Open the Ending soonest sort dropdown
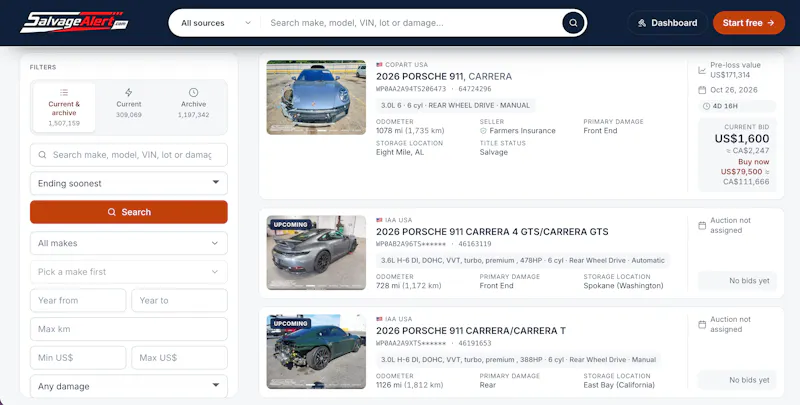Screen dimensions: 800x405 click(x=129, y=183)
